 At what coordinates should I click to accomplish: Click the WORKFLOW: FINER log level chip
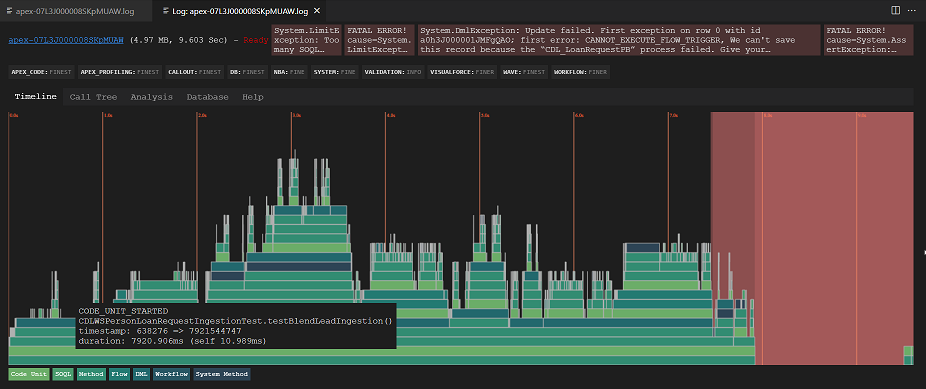tap(581, 72)
